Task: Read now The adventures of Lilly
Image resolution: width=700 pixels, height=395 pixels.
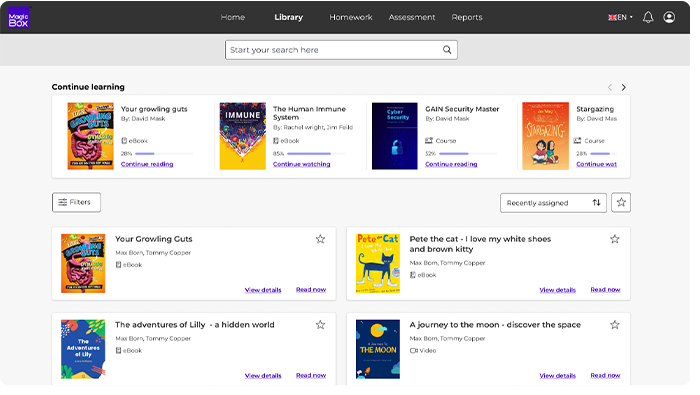Action: coord(311,375)
